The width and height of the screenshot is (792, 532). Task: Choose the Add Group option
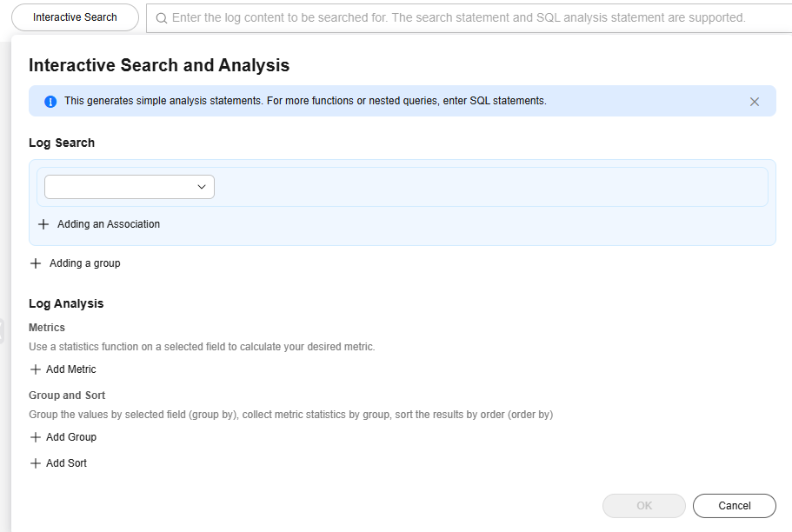[71, 437]
